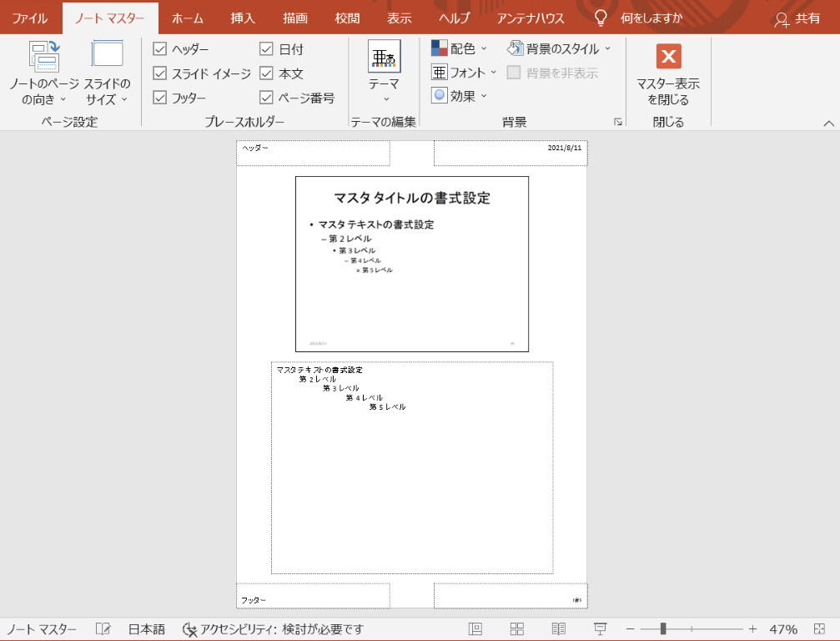This screenshot has width=840, height=641.
Task: Open Reading View from status bar
Action: 558,629
